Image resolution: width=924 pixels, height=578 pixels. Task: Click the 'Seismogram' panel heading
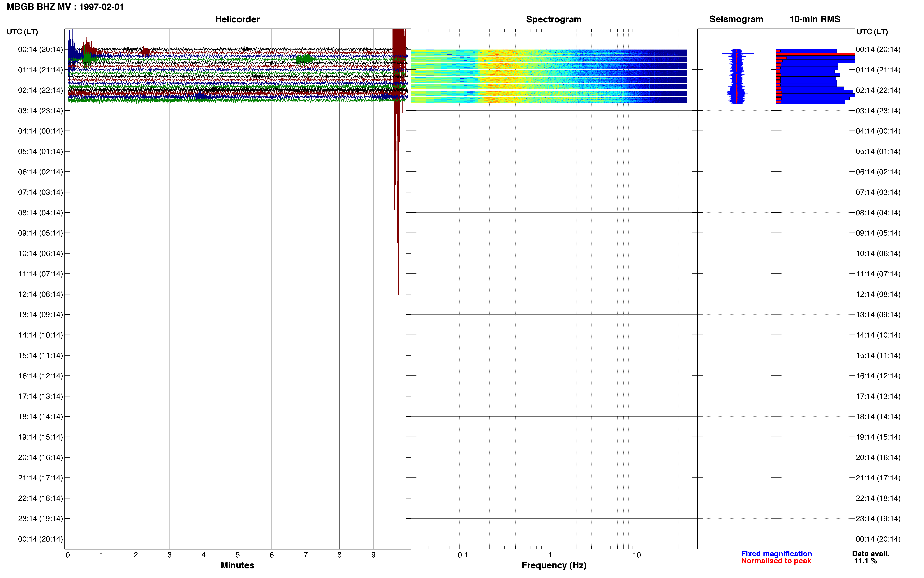pyautogui.click(x=736, y=19)
